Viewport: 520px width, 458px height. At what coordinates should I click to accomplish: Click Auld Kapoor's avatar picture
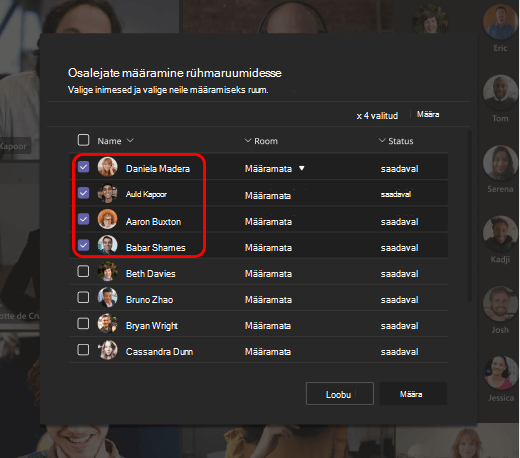coord(107,193)
